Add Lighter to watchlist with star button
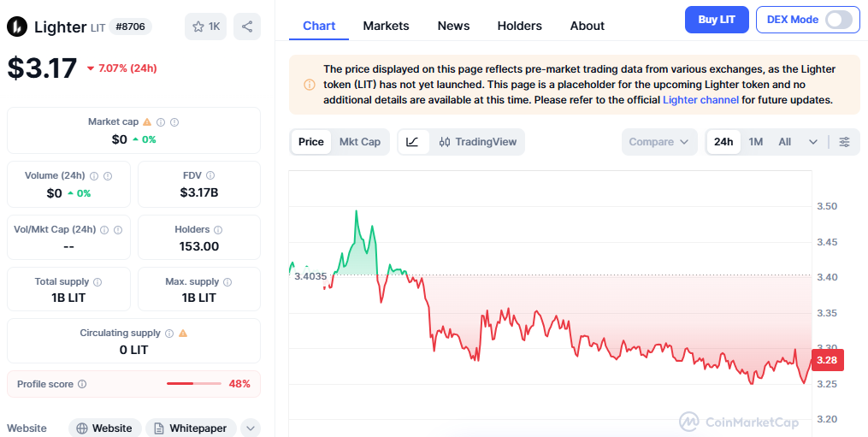 coord(206,27)
